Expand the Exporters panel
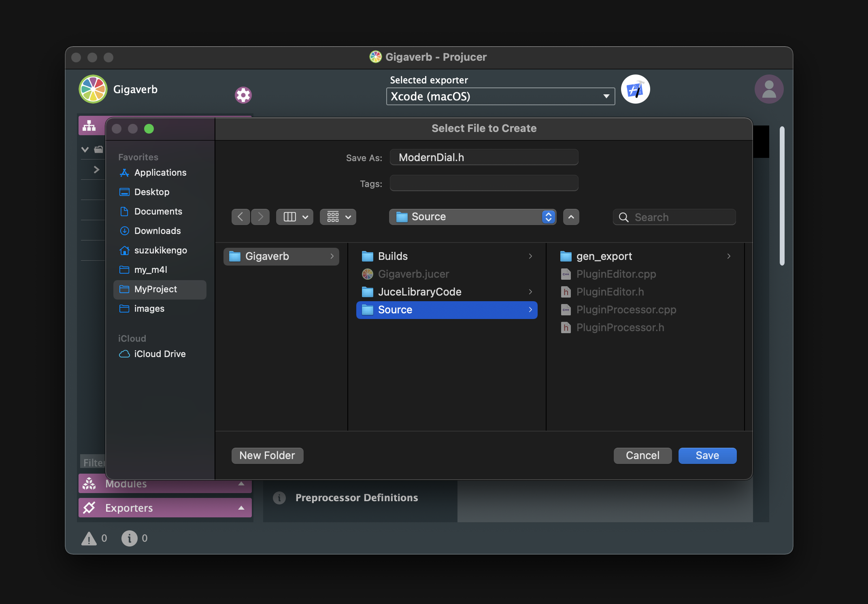The image size is (868, 604). coord(241,508)
